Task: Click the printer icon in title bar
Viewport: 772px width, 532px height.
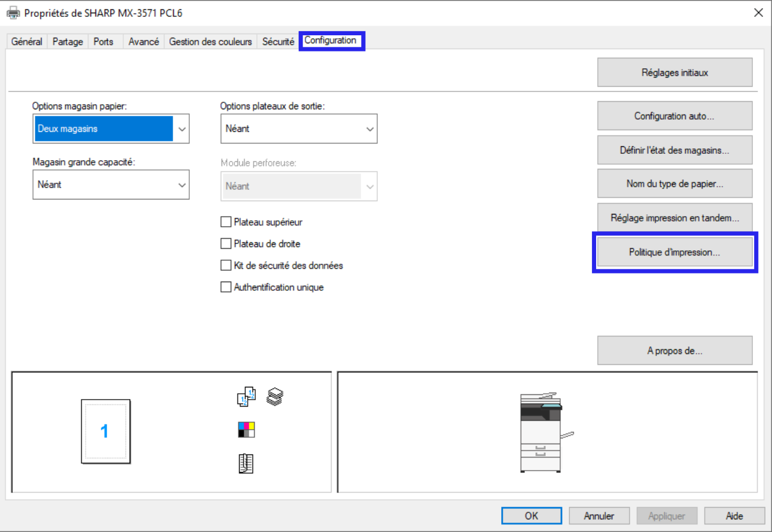Action: click(x=13, y=13)
